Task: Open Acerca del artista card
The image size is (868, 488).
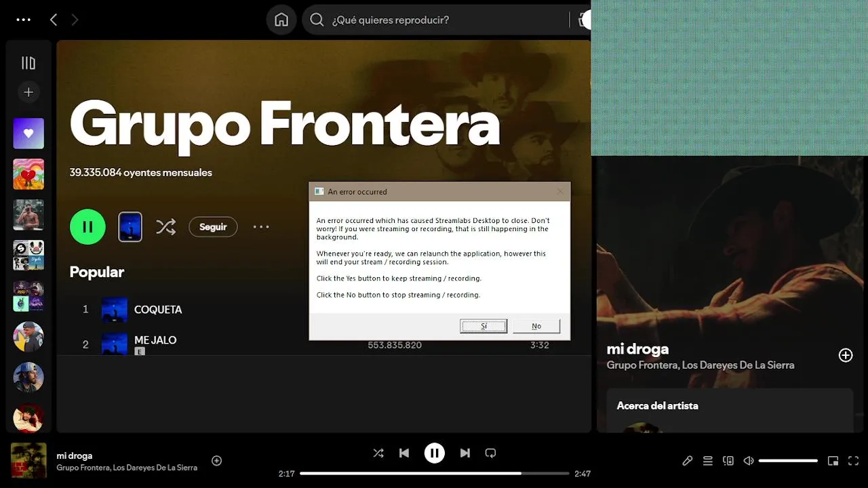Action: click(x=730, y=410)
